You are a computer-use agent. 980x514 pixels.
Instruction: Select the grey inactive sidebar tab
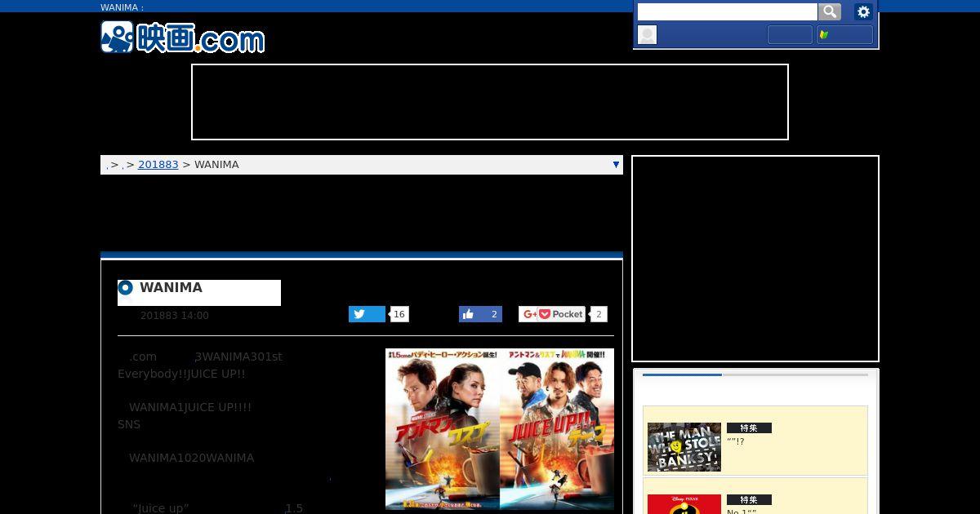pyautogui.click(x=795, y=374)
